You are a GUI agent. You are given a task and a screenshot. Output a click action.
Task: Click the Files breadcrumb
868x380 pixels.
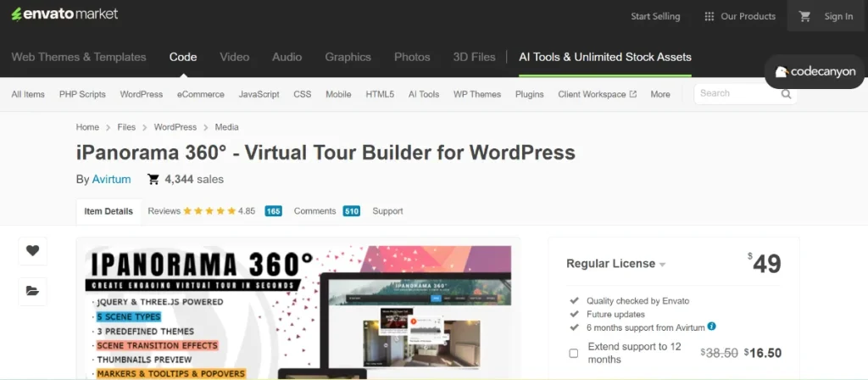coord(126,127)
